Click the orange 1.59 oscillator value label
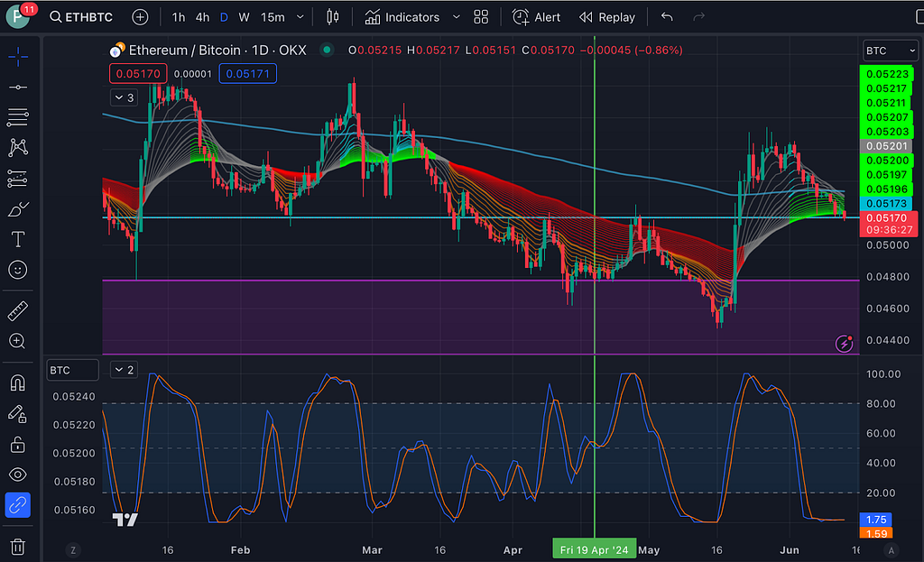This screenshot has height=562, width=924. point(876,534)
